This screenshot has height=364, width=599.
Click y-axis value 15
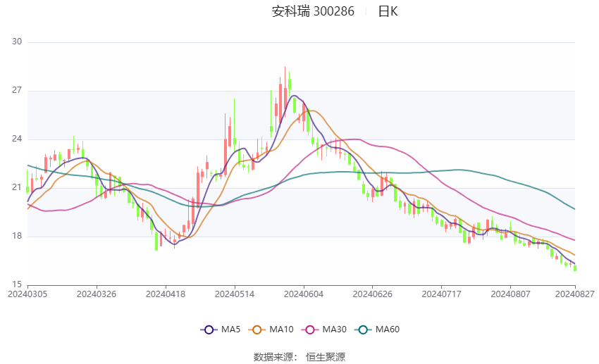tap(17, 284)
